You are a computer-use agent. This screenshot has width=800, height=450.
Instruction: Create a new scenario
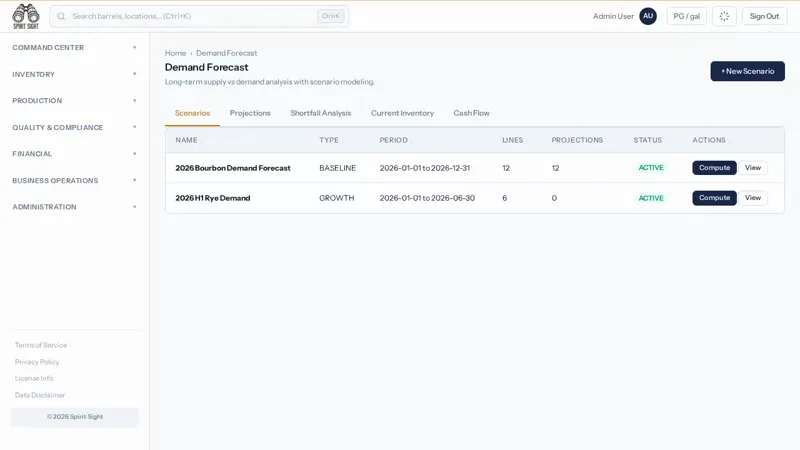747,71
